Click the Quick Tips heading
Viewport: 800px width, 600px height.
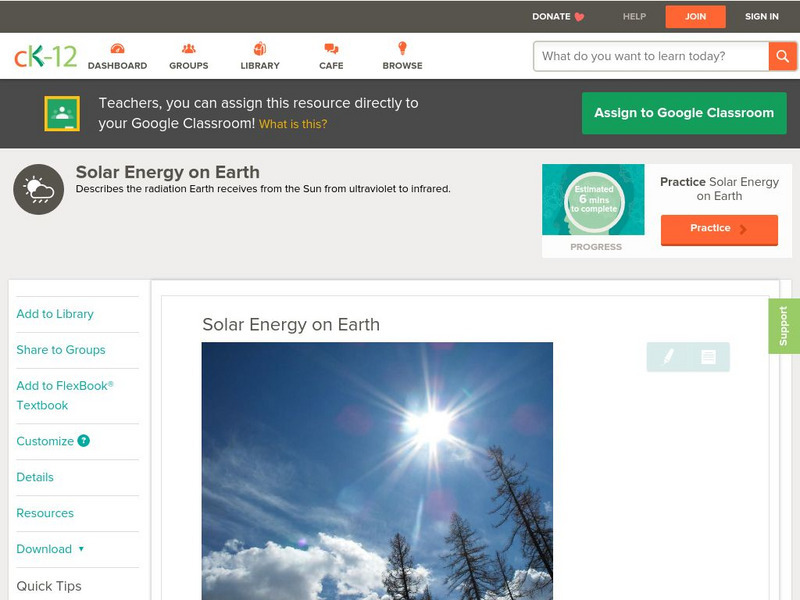(49, 586)
